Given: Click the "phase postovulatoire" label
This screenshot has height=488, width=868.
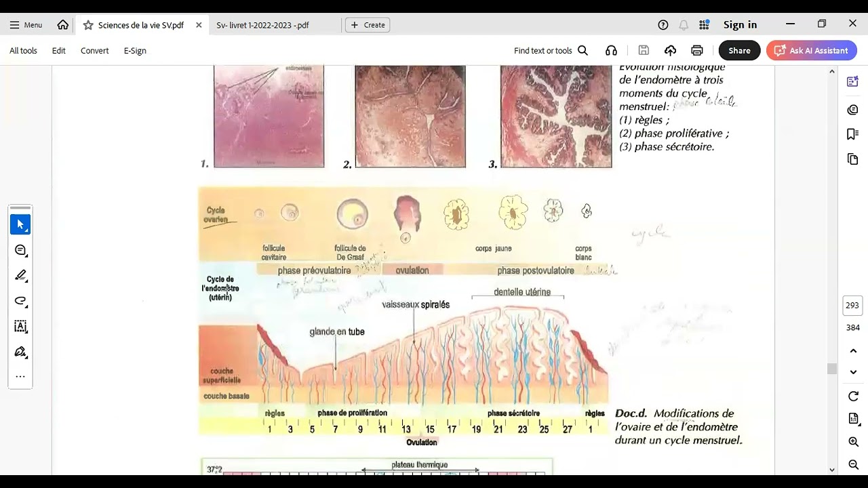Looking at the screenshot, I should click(x=536, y=270).
